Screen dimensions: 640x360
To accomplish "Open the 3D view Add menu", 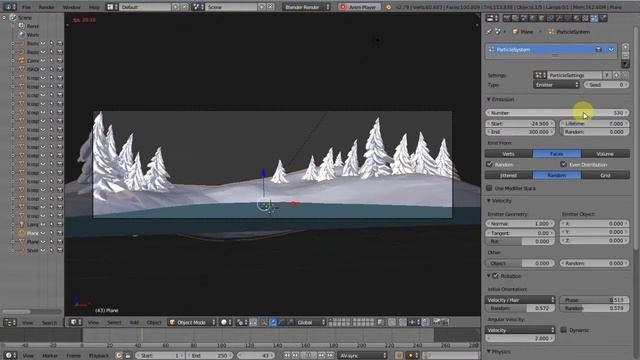I will point(134,322).
